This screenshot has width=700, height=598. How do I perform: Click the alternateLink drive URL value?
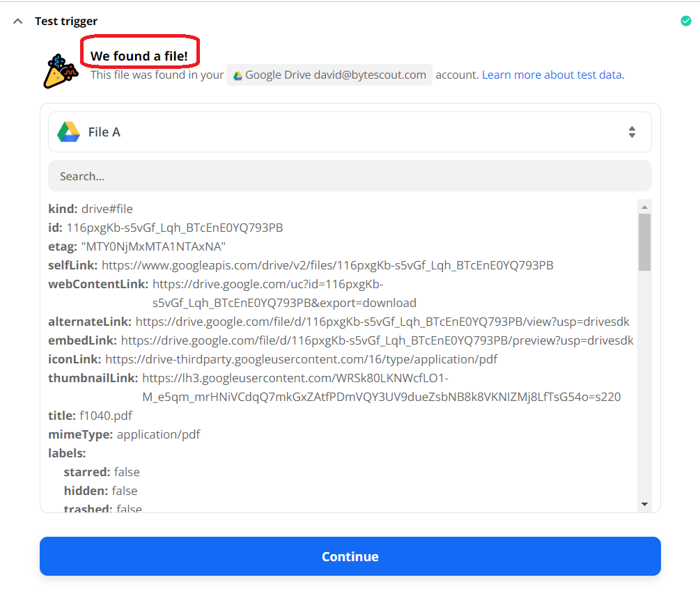pyautogui.click(x=382, y=322)
